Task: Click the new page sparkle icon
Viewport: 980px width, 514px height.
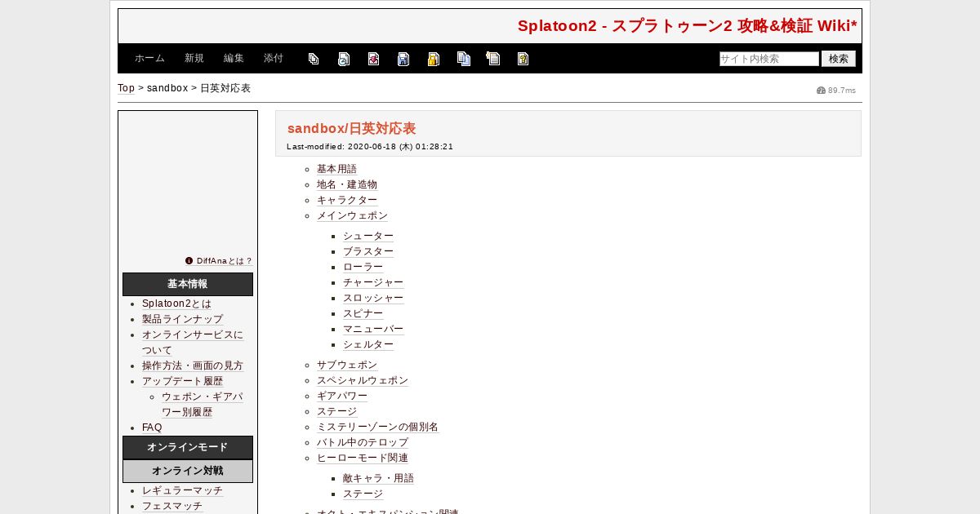Action: (493, 59)
